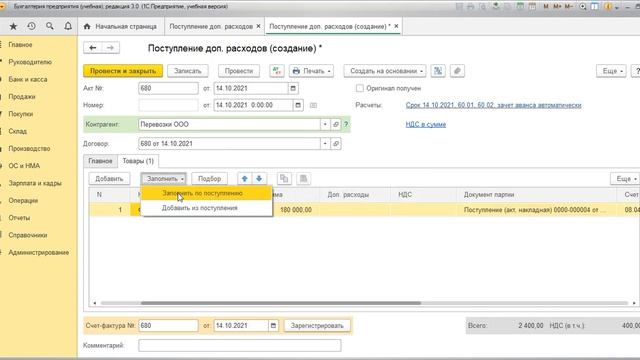
Task: Click the Search magnifier icon
Action: [49, 26]
